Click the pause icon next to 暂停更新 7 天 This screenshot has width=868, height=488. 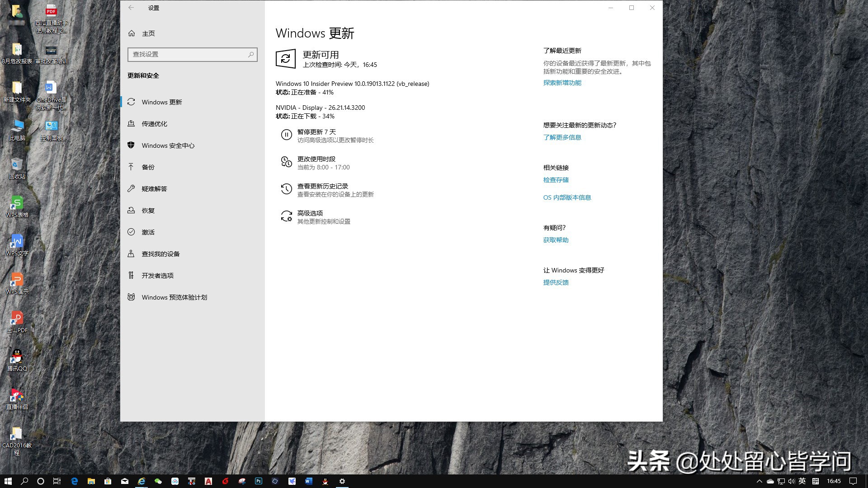[x=286, y=134]
